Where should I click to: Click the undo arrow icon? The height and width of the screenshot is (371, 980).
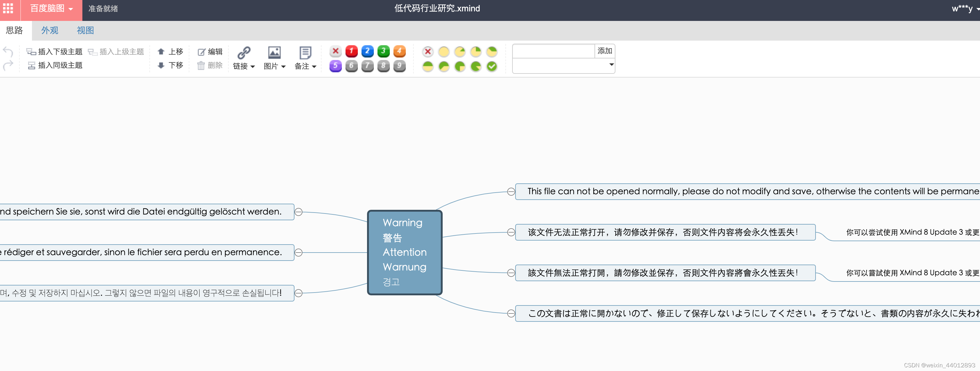click(8, 51)
